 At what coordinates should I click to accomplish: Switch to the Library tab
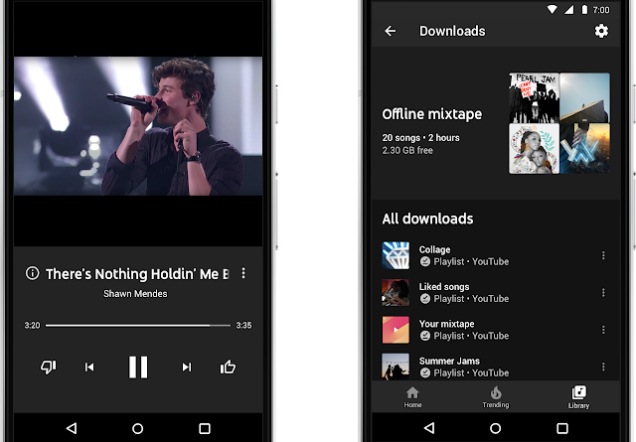coord(578,397)
